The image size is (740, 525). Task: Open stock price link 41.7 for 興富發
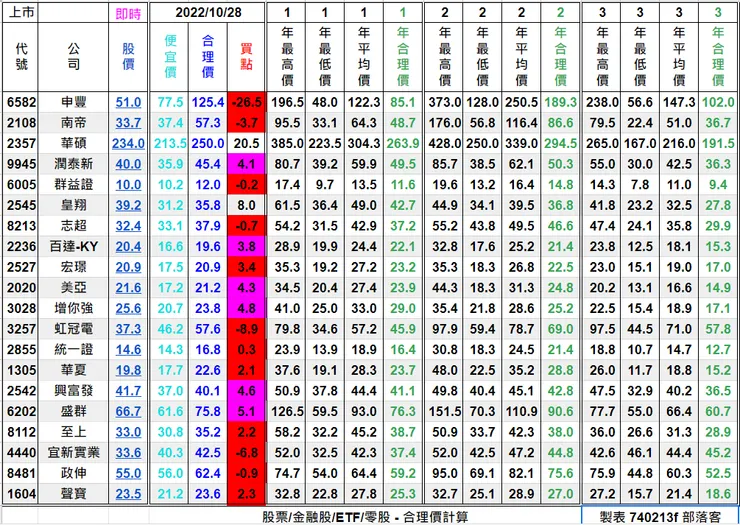(128, 391)
